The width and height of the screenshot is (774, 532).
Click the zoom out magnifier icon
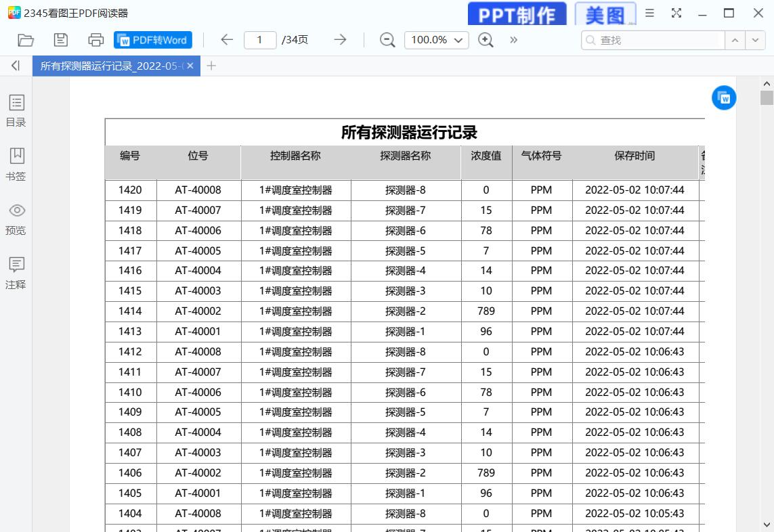(x=387, y=40)
